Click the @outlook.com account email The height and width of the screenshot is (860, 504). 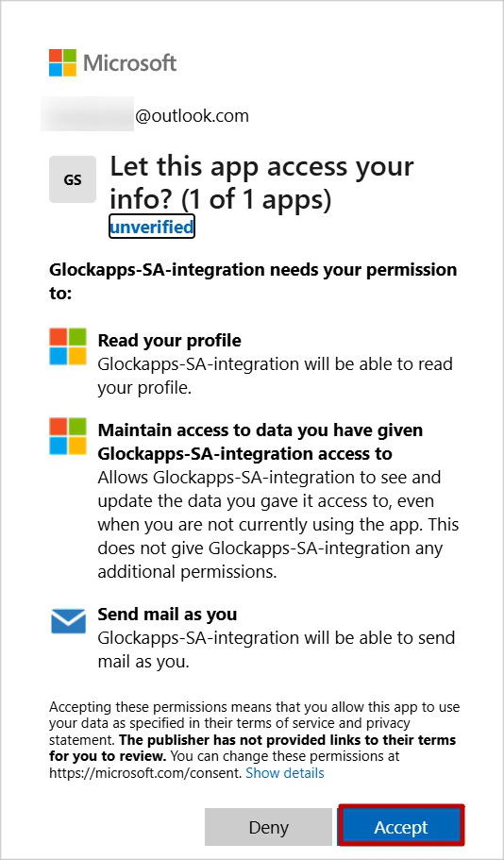pyautogui.click(x=192, y=116)
